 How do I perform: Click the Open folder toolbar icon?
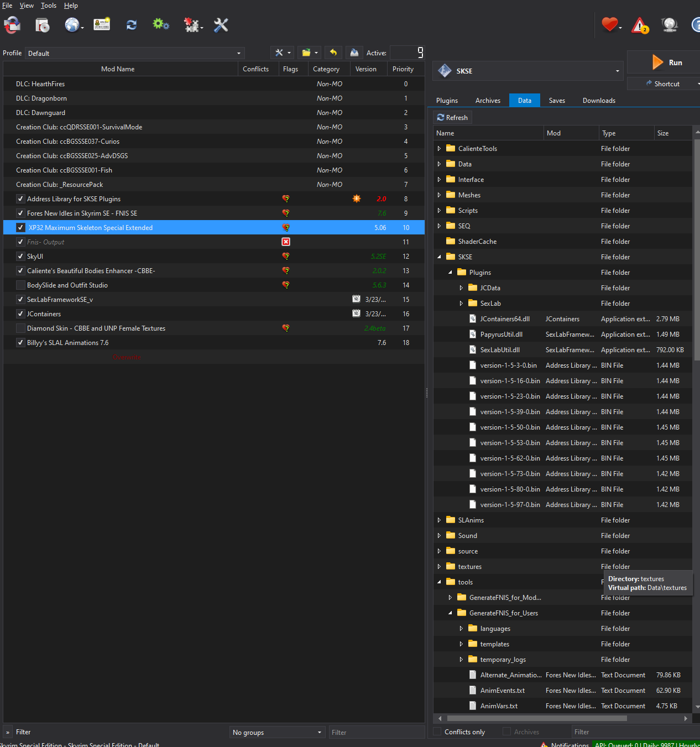(x=306, y=53)
